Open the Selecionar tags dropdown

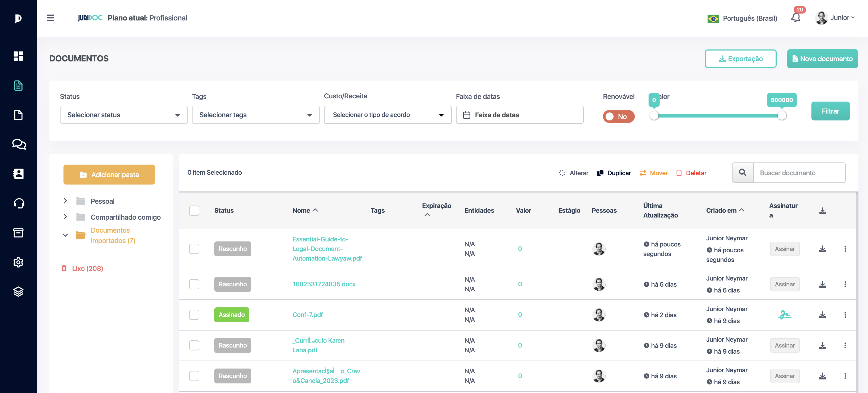[256, 115]
